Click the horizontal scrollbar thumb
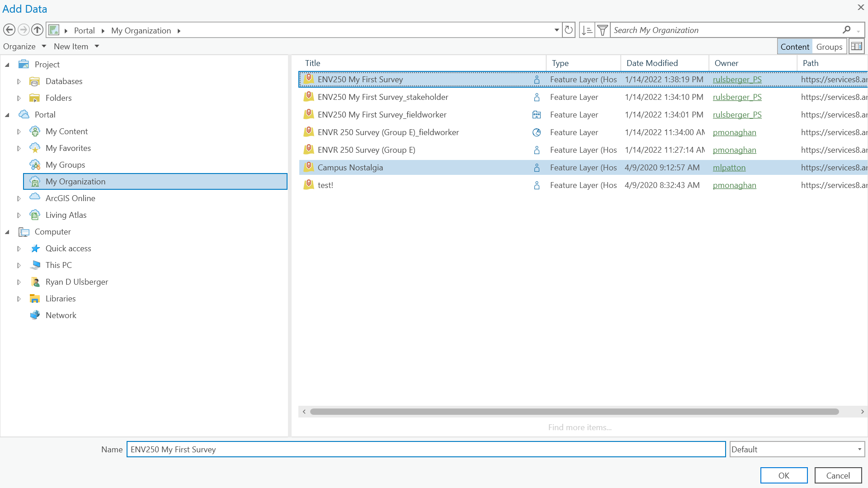 coord(574,412)
